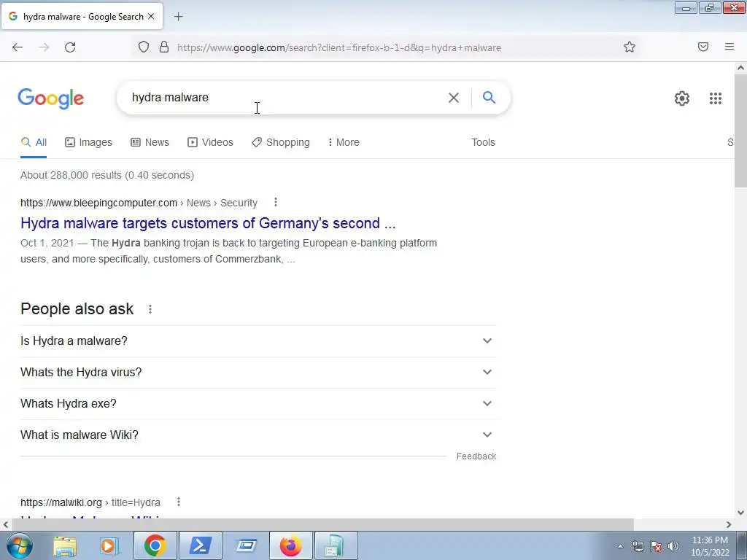Click the vertical scrollbar thumb
The width and height of the screenshot is (747, 560).
pyautogui.click(x=740, y=131)
